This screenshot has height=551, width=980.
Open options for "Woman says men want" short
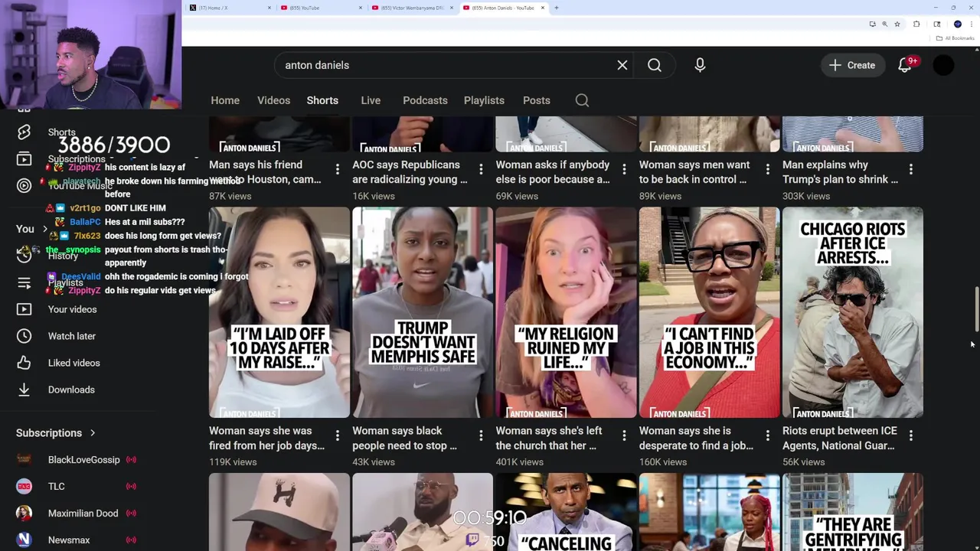tap(767, 169)
